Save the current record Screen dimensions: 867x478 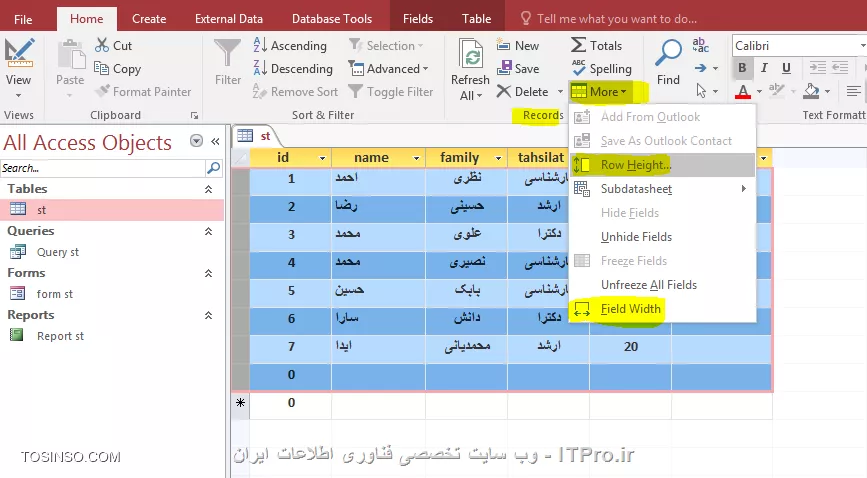coord(518,69)
